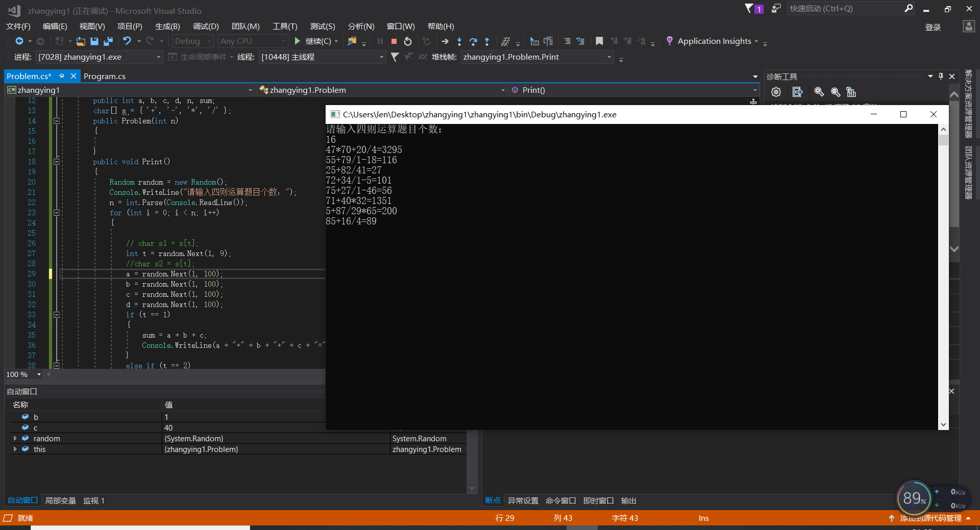
Task: Switch to the 命令窗口 tab
Action: click(x=560, y=500)
